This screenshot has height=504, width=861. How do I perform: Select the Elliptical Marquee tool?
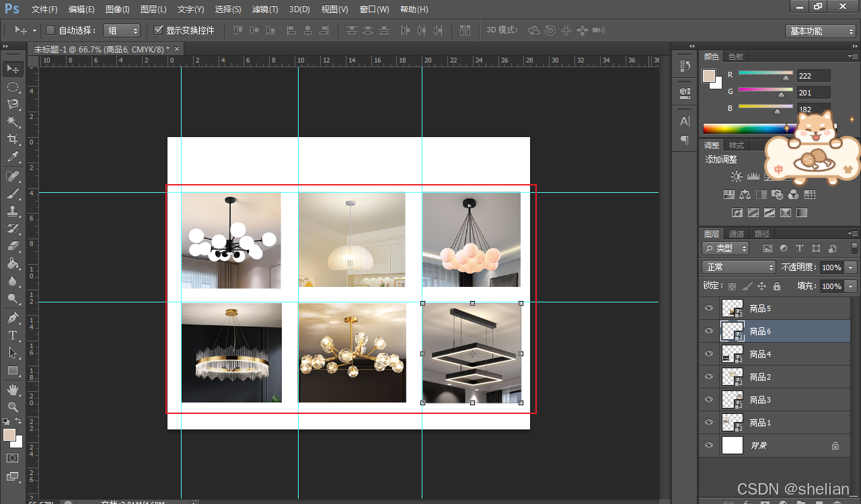pos(13,87)
